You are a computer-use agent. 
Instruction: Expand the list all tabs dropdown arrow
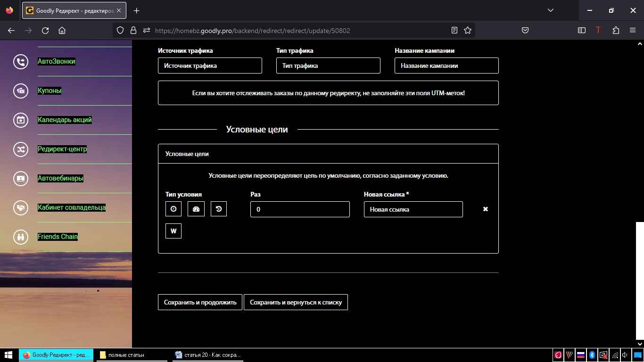(x=550, y=10)
